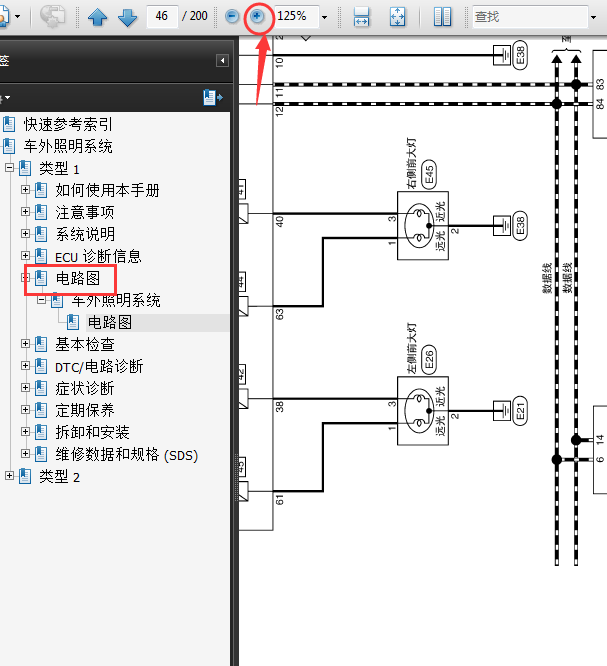Select the 类型 2 bookmark

pos(59,477)
